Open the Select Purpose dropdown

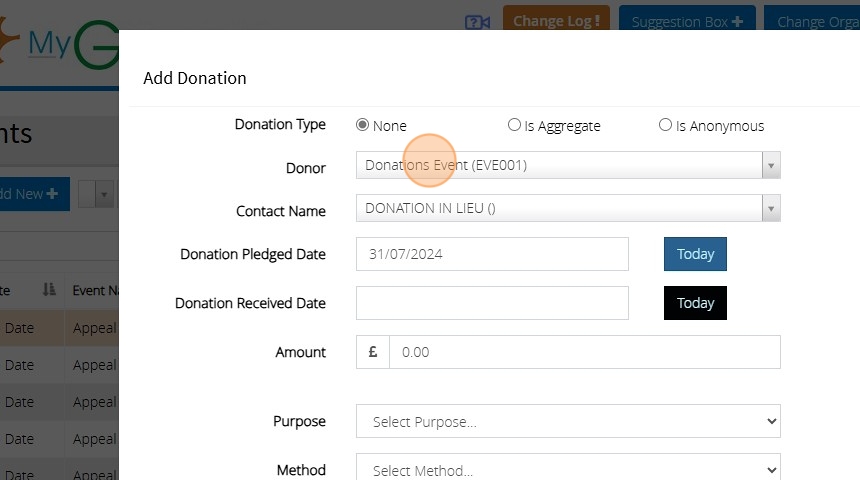567,422
